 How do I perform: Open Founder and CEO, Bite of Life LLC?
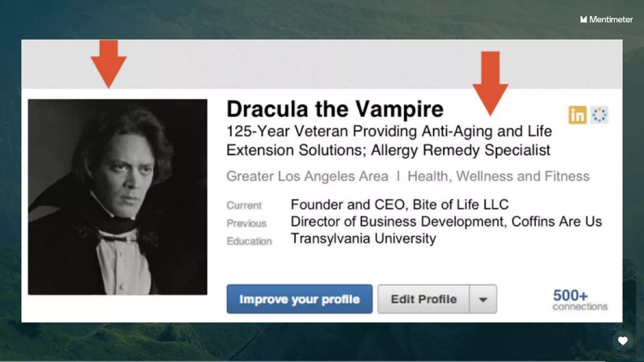(399, 205)
